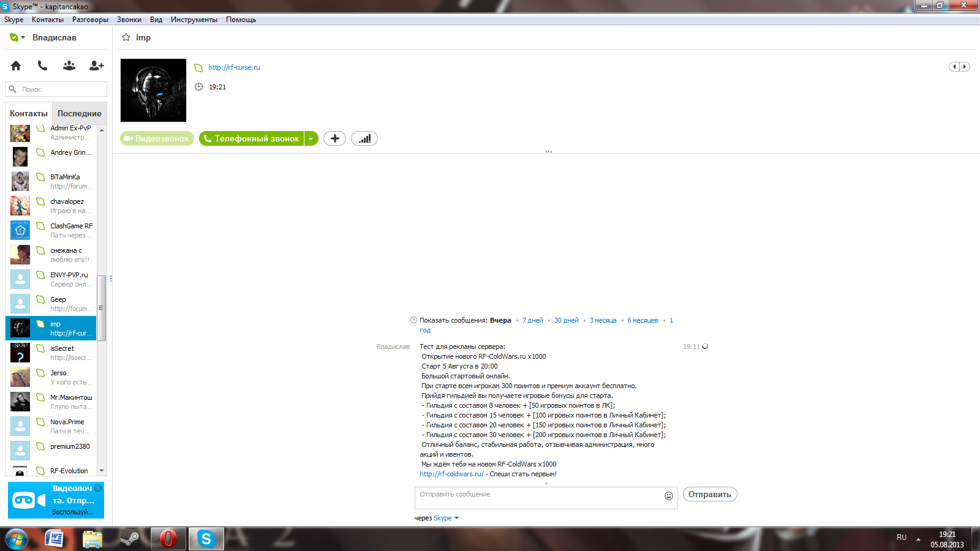Open Steam from the taskbar
Image resolution: width=980 pixels, height=551 pixels.
click(x=129, y=539)
